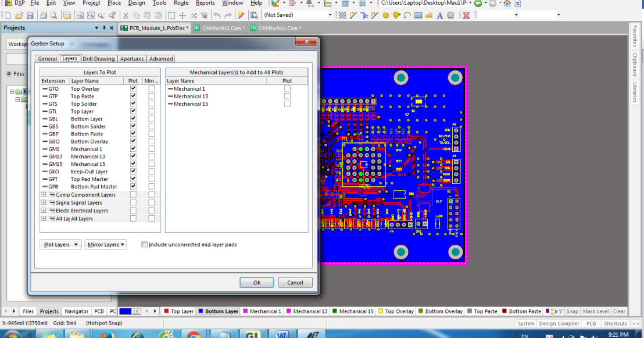Click the Undo arrow in toolbar

(x=217, y=15)
